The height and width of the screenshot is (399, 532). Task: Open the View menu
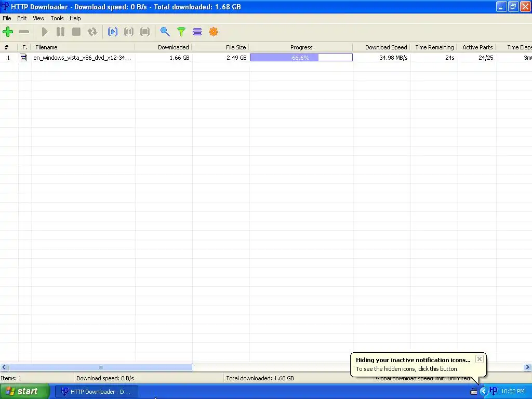coord(38,18)
